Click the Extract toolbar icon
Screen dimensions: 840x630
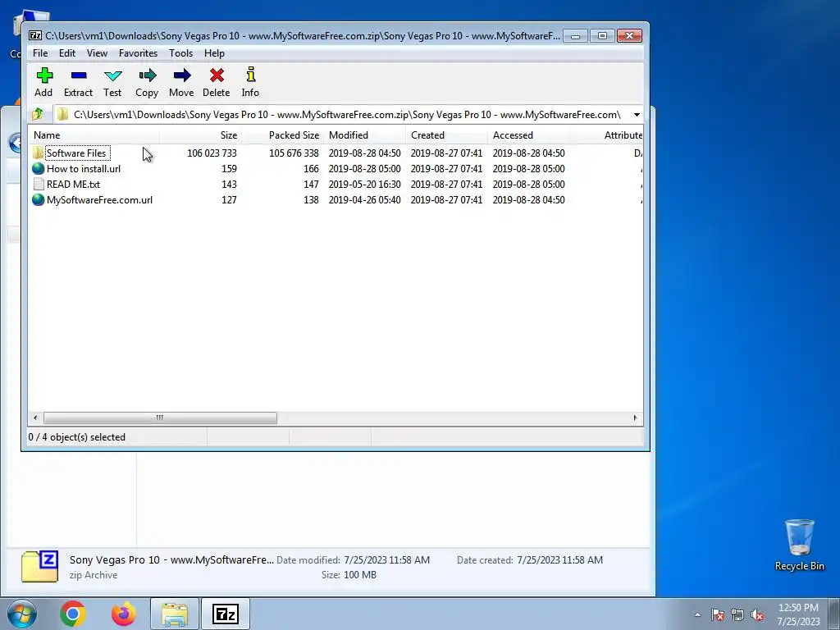click(x=79, y=75)
